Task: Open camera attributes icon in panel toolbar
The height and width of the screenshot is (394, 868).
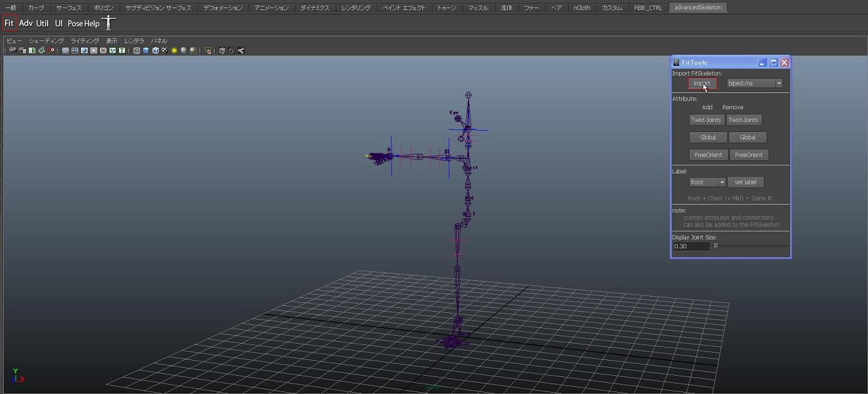Action: (23, 50)
